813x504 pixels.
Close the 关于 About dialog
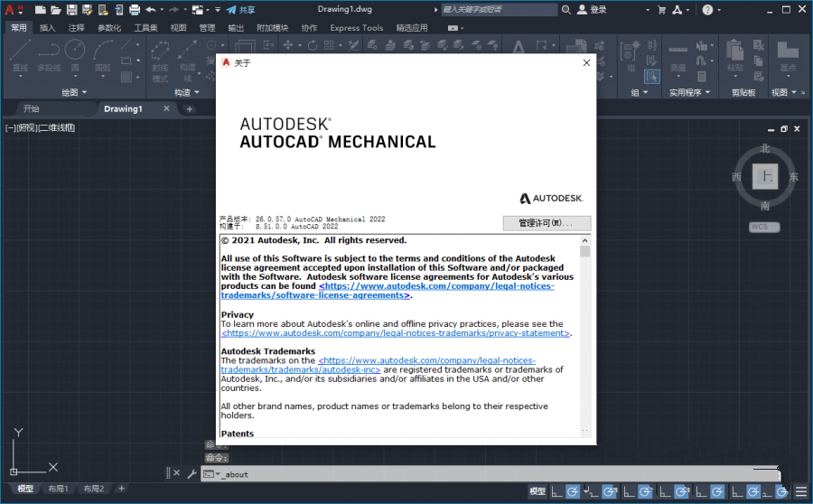click(586, 62)
